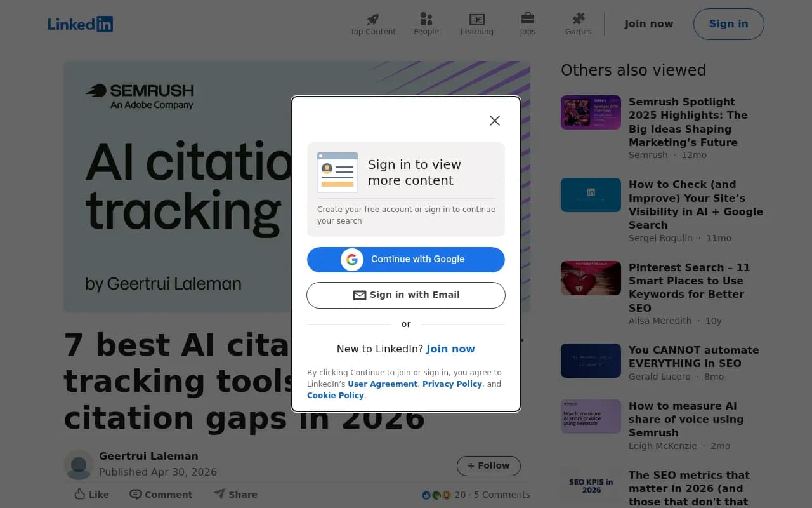Click Published Apr 30, 2026 text
812x508 pixels.
pos(158,472)
